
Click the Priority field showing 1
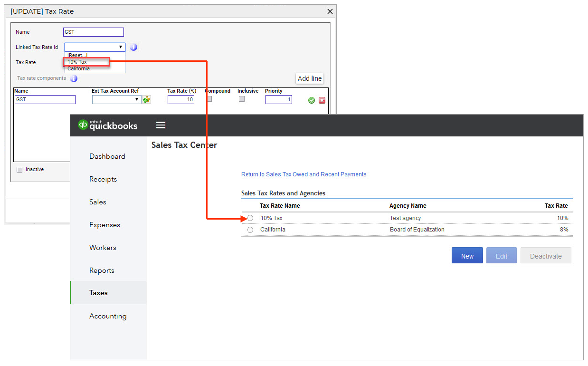pos(279,100)
